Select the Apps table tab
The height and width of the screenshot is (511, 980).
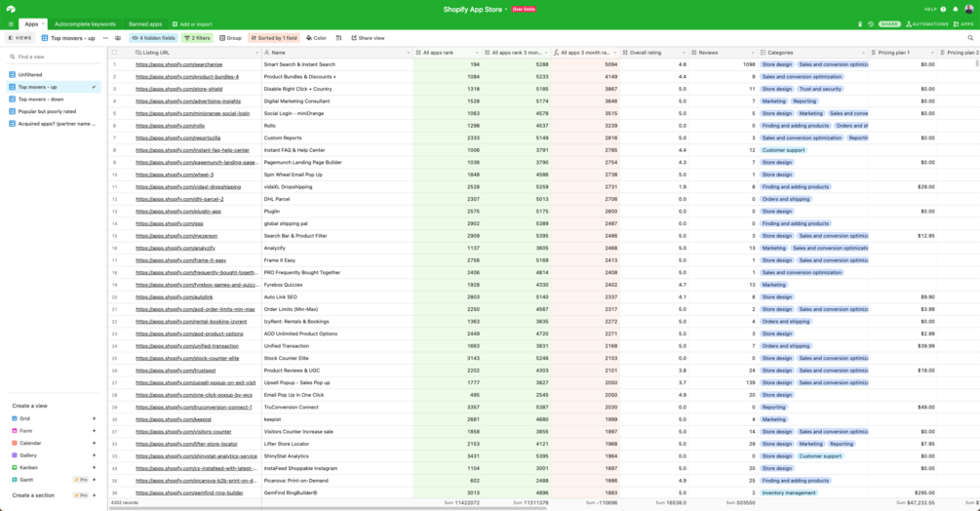[31, 24]
